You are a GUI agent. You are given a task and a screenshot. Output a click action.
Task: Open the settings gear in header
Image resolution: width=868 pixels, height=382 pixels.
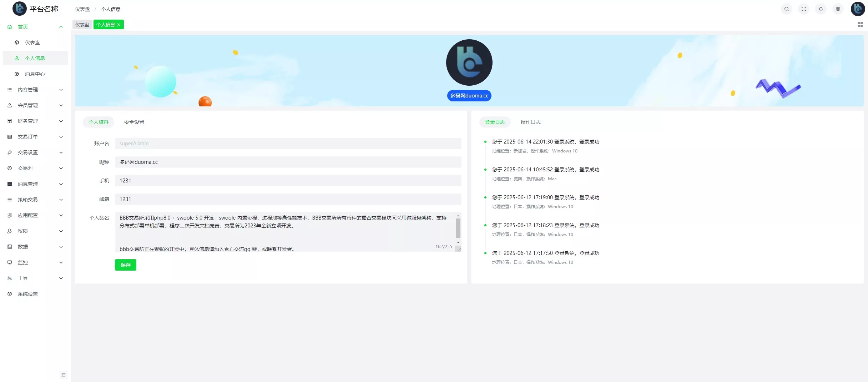click(838, 9)
